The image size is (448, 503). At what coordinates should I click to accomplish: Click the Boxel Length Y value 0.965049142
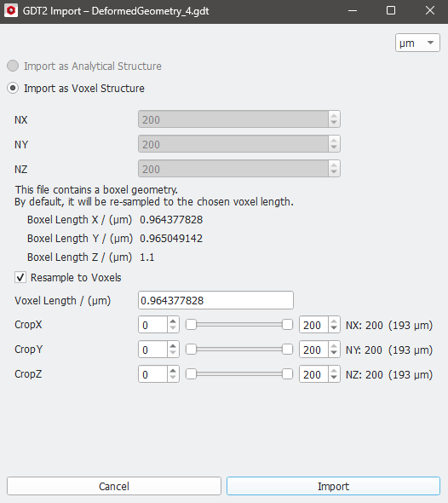click(171, 239)
